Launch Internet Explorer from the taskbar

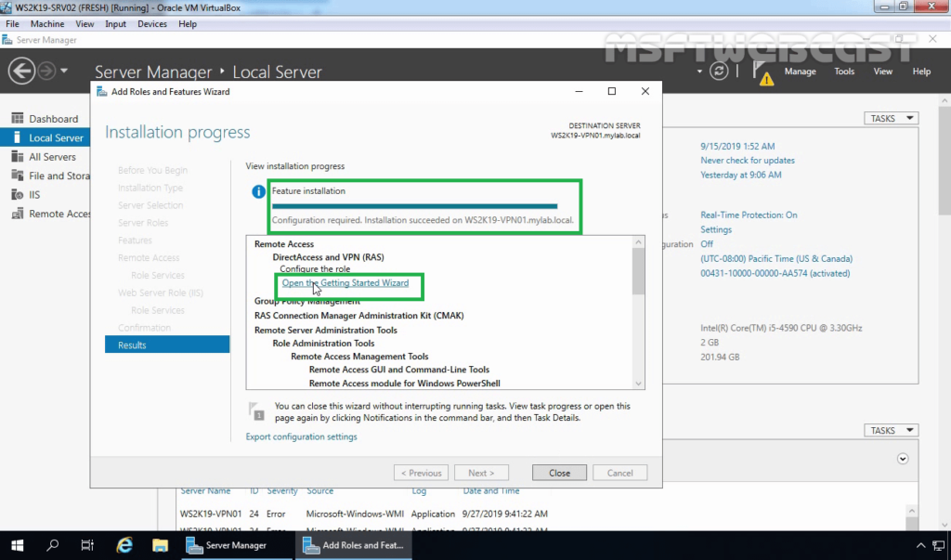coord(124,545)
